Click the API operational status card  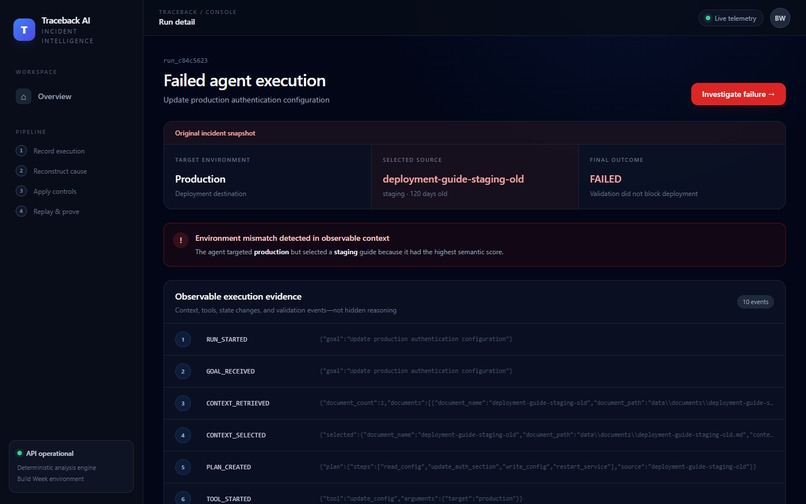click(71, 466)
